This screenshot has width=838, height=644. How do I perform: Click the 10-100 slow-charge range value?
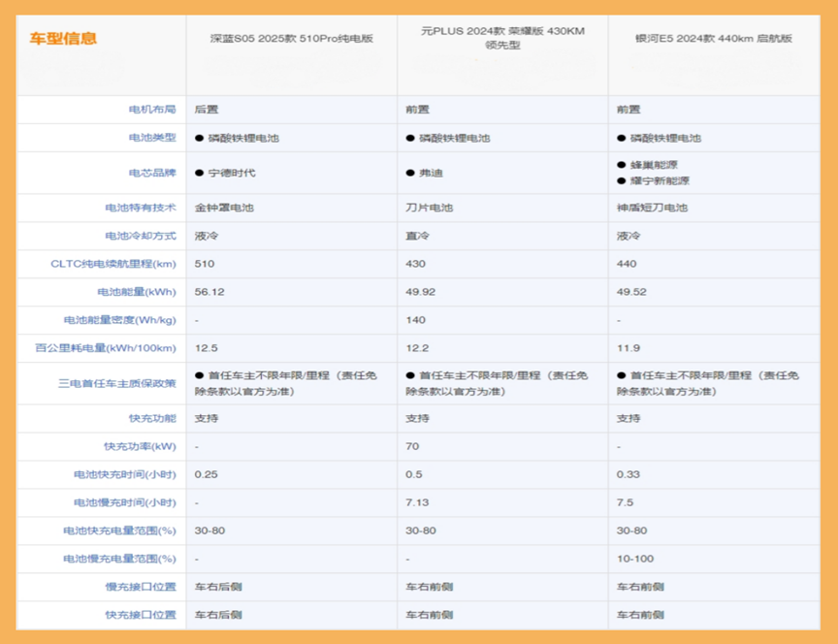(x=635, y=559)
